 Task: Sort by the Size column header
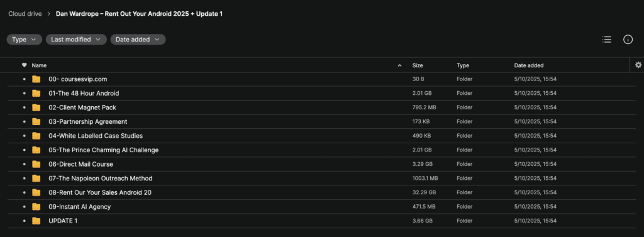[x=418, y=65]
